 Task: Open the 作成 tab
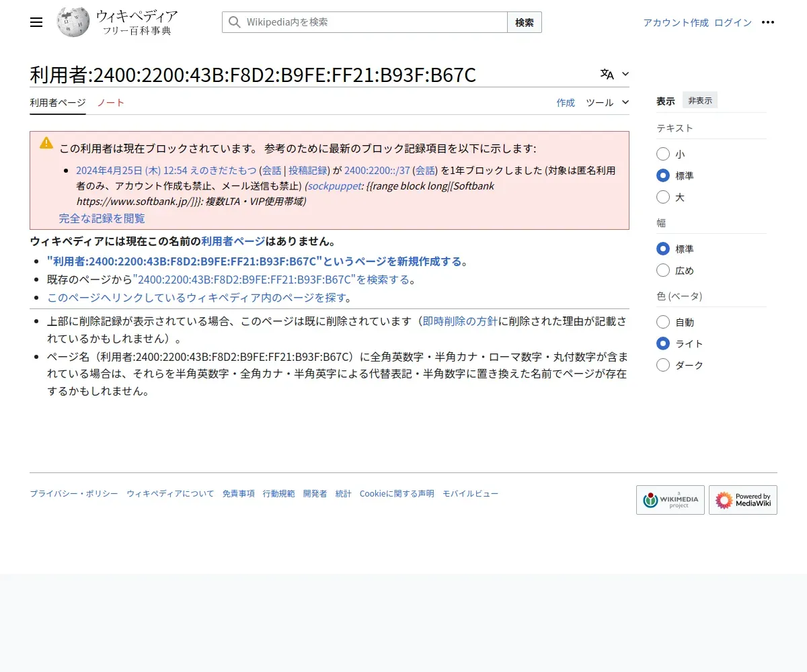[566, 103]
